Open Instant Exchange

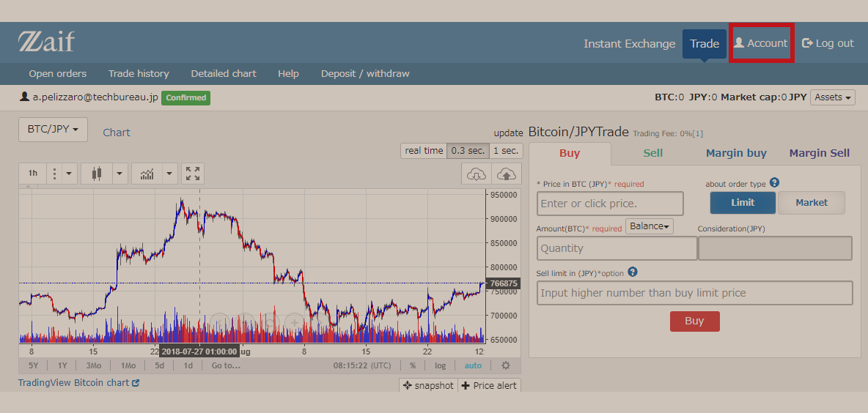630,44
